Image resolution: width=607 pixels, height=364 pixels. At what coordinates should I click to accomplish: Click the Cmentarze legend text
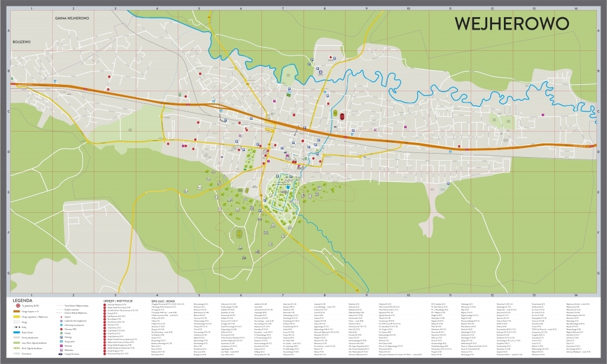click(27, 353)
